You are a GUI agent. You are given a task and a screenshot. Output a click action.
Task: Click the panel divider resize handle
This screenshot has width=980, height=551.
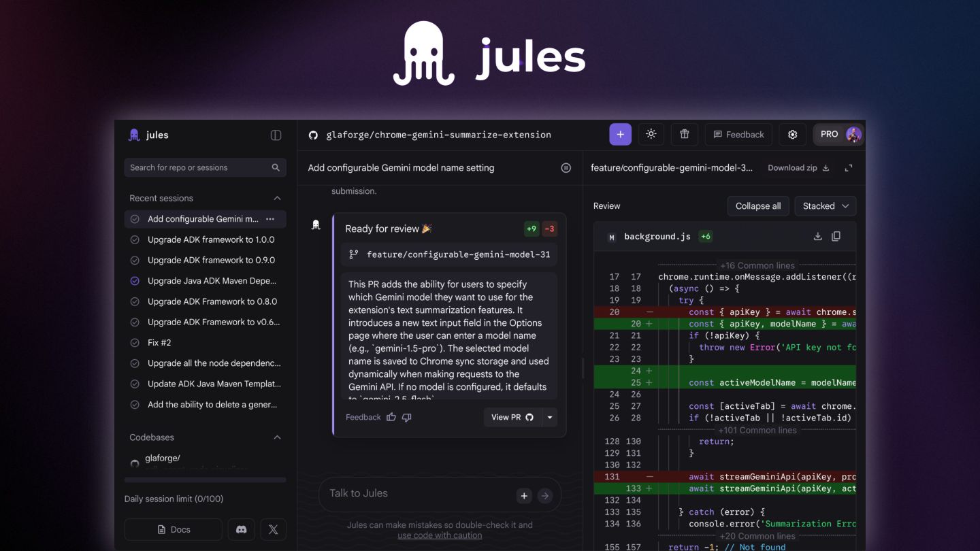583,368
